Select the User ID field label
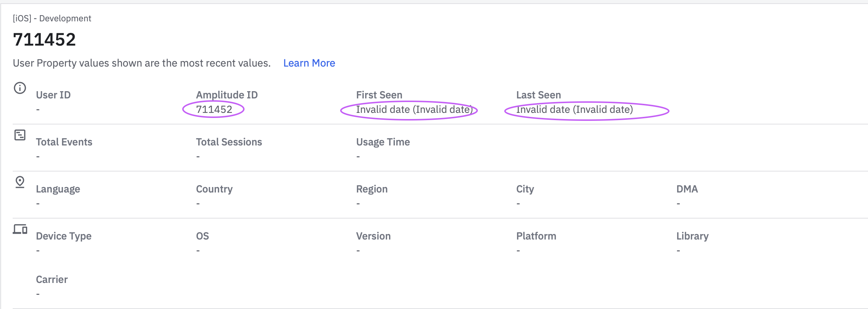 coord(53,95)
